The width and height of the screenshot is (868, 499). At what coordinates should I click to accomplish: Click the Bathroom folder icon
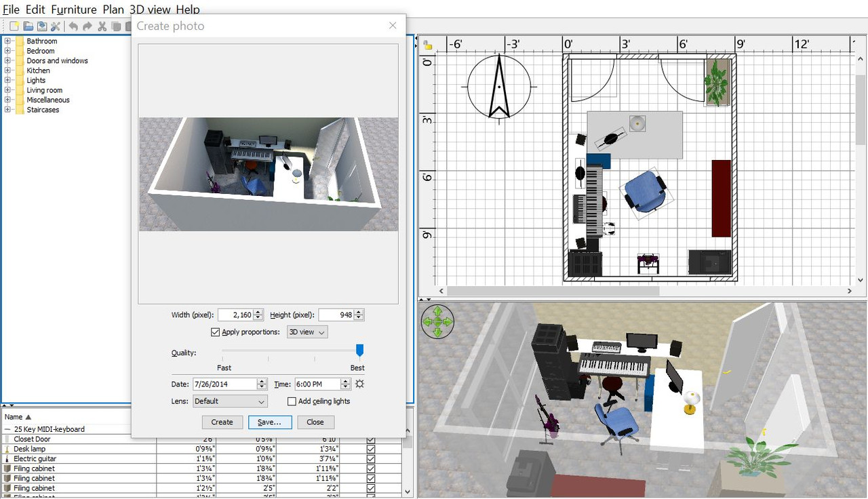(20, 41)
